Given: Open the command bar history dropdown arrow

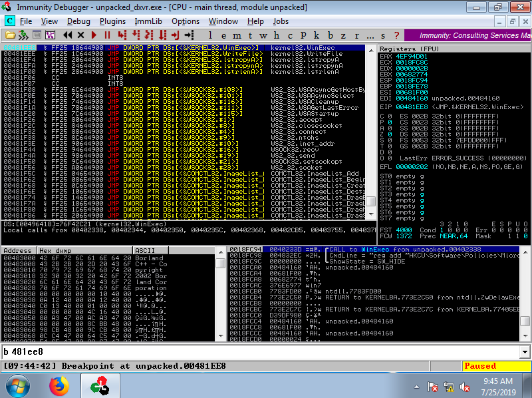Looking at the screenshot, I should click(x=525, y=352).
